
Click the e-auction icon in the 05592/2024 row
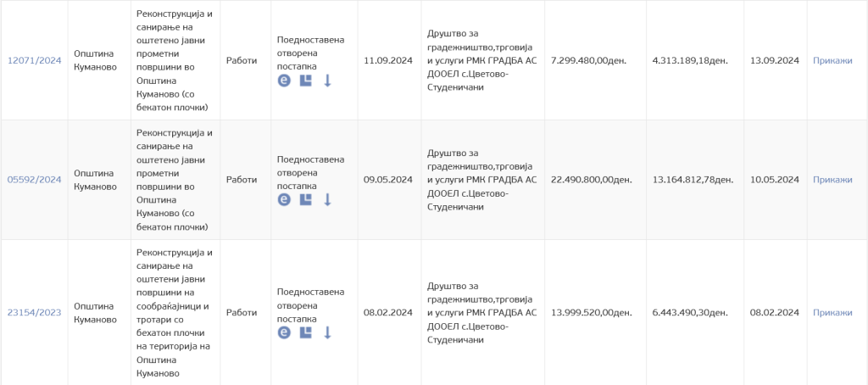pos(285,200)
